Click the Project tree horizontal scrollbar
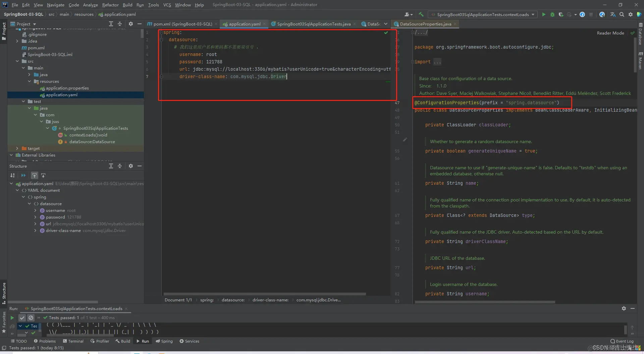644x354 pixels. click(54, 302)
